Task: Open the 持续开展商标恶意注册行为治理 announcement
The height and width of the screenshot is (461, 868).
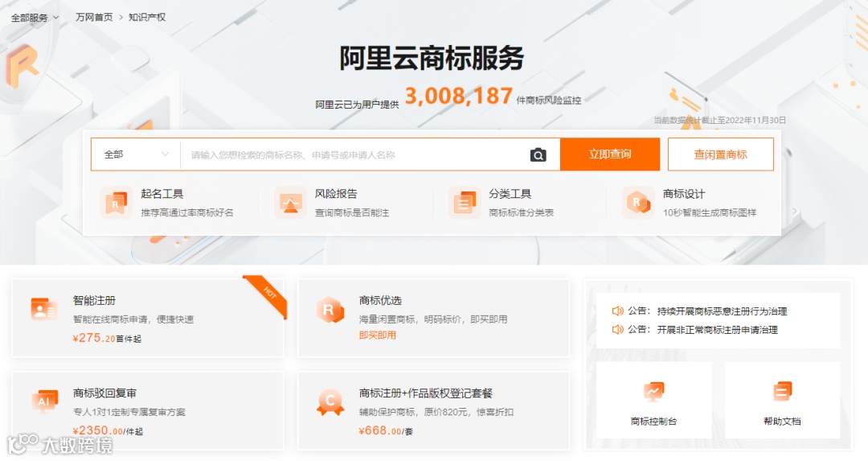Action: click(722, 311)
